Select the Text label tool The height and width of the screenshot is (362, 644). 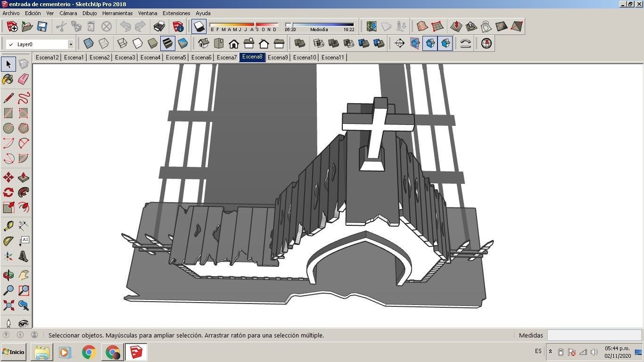click(x=24, y=241)
